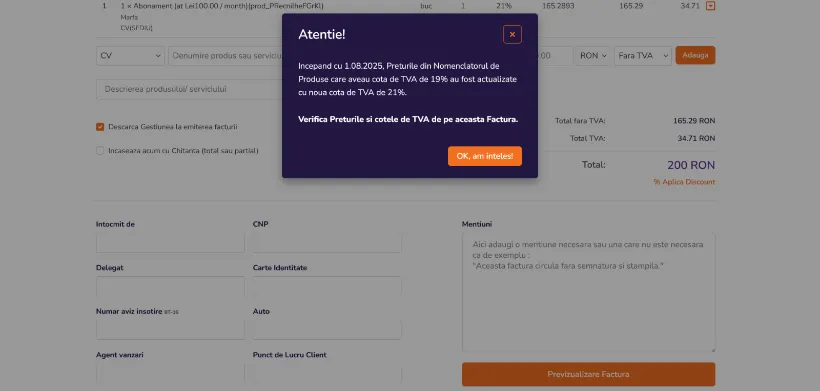This screenshot has width=820, height=391.
Task: Focus Numar aviz insotire input
Action: tap(170, 330)
